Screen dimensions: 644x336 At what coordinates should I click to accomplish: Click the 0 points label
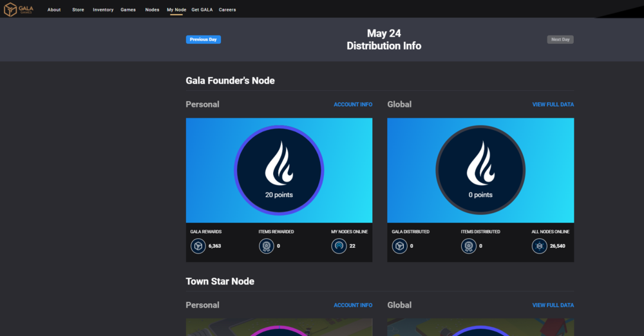tap(480, 194)
